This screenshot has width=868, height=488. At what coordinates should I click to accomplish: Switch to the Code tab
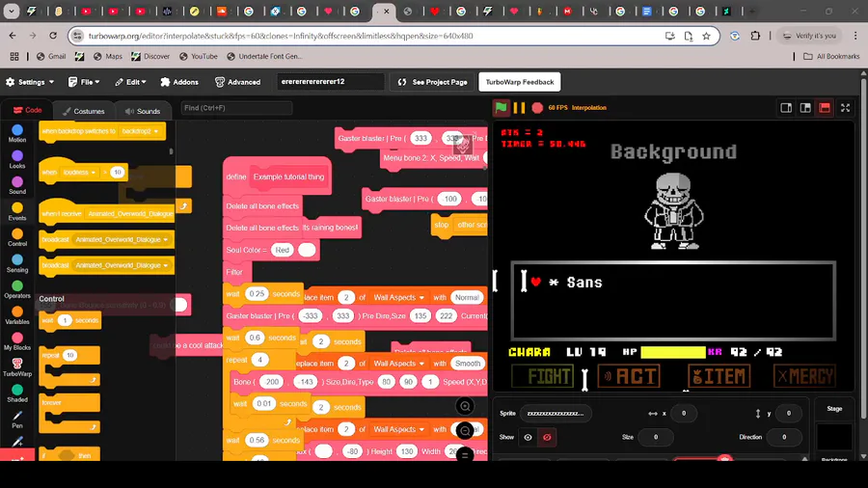pos(28,111)
